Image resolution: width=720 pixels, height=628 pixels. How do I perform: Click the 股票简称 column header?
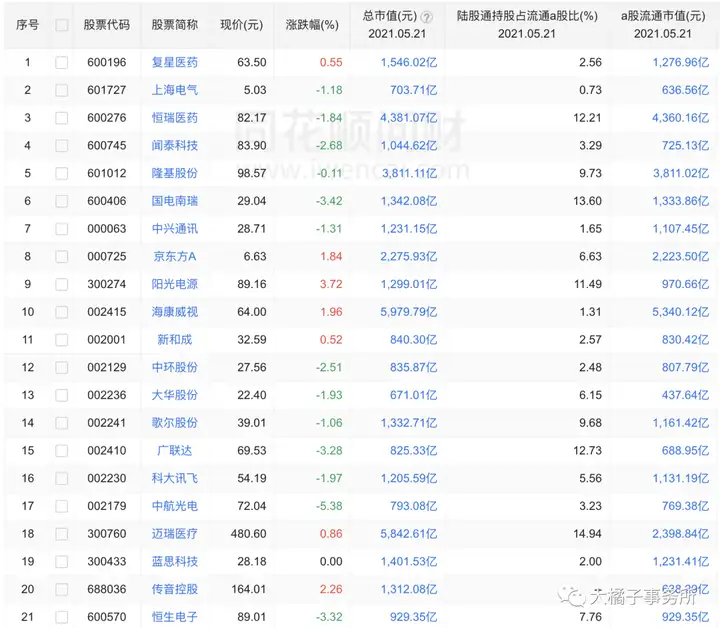point(174,25)
